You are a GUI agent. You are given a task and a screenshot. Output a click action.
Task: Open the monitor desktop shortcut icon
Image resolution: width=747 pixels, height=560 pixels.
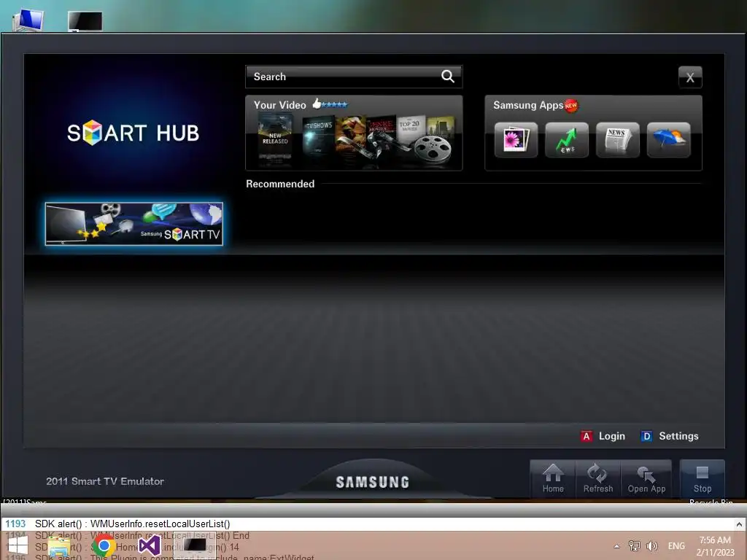point(85,21)
